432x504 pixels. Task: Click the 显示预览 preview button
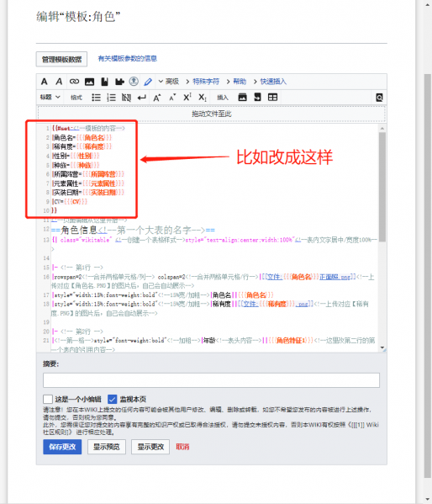click(106, 447)
